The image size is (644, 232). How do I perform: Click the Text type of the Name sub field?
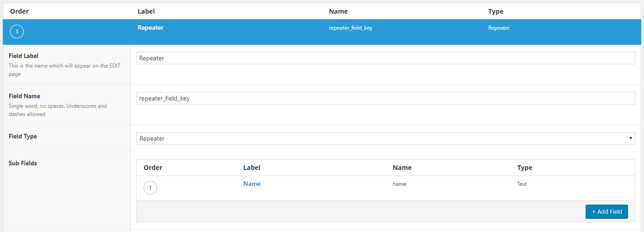coord(522,184)
